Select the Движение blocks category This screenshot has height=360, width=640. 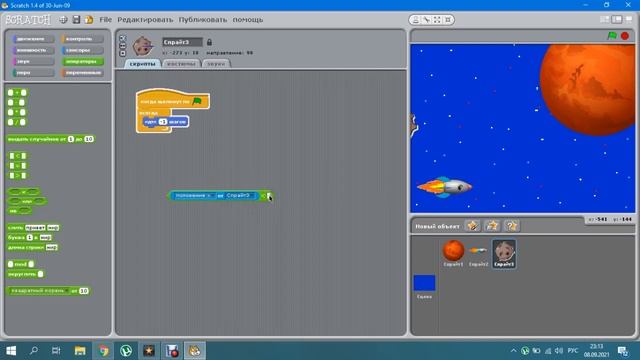pyautogui.click(x=33, y=39)
